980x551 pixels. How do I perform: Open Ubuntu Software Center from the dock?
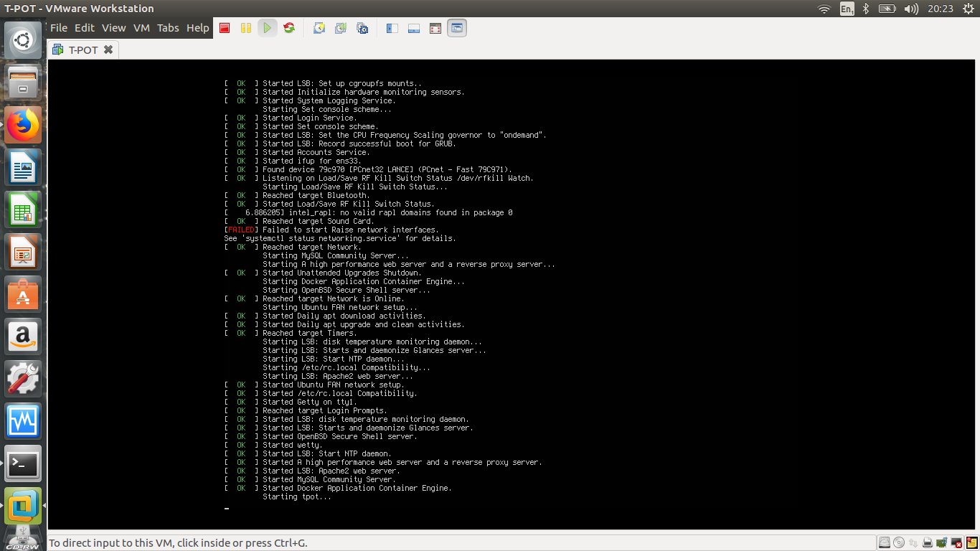point(24,295)
